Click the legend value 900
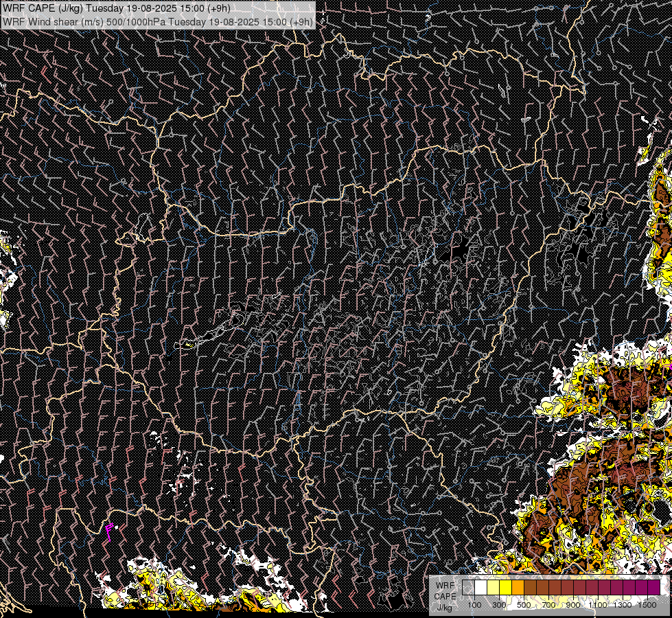The height and width of the screenshot is (618, 672). coord(573,605)
